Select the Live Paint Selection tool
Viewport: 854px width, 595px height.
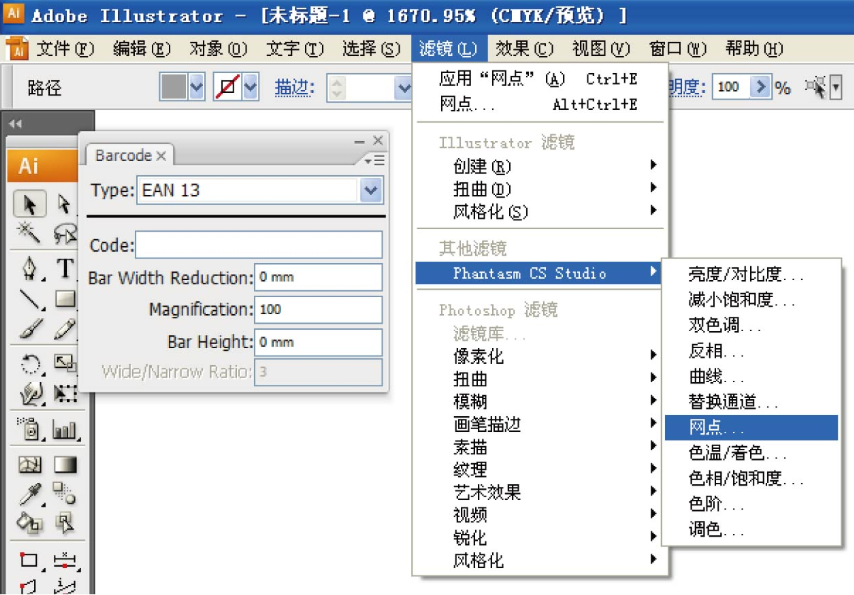pos(64,523)
